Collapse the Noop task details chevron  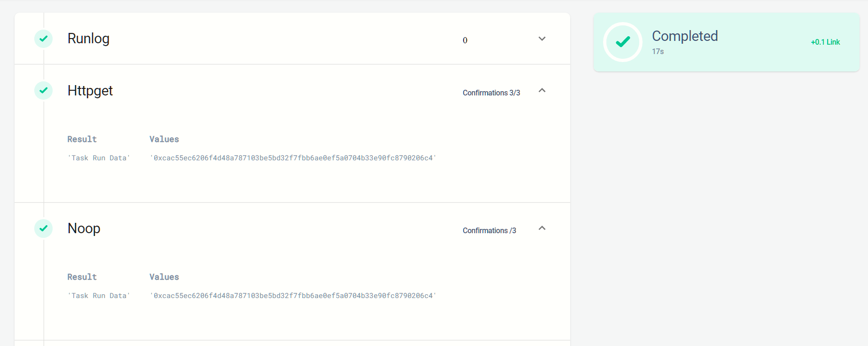pyautogui.click(x=542, y=228)
